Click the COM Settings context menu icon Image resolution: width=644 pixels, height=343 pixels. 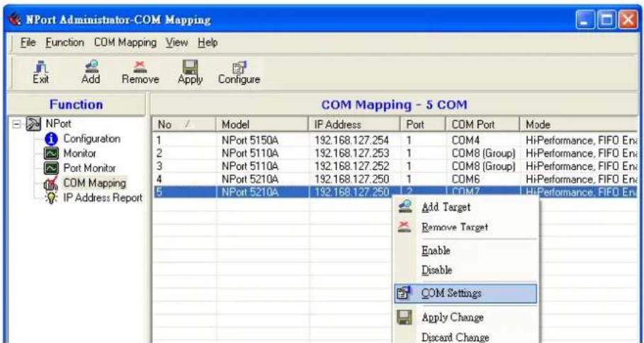coord(403,293)
